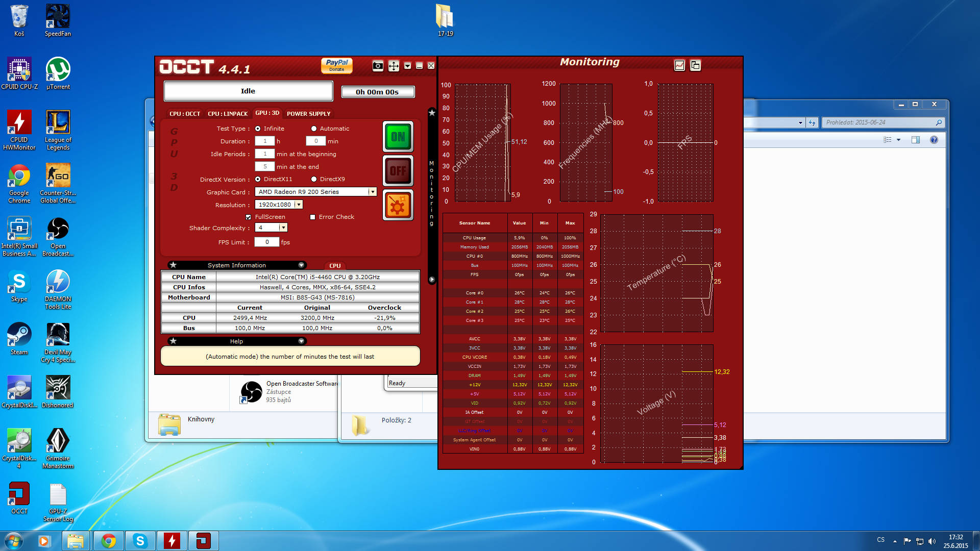Open the 17-19 folder on desktop

point(445,20)
